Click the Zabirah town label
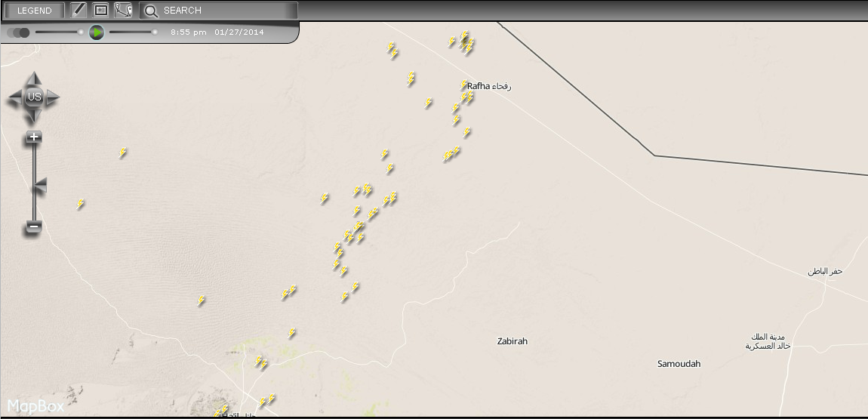868x419 pixels. point(512,341)
